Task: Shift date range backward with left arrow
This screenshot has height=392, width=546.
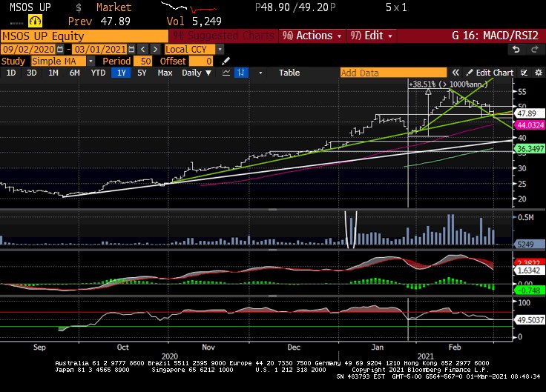Action: (x=142, y=50)
